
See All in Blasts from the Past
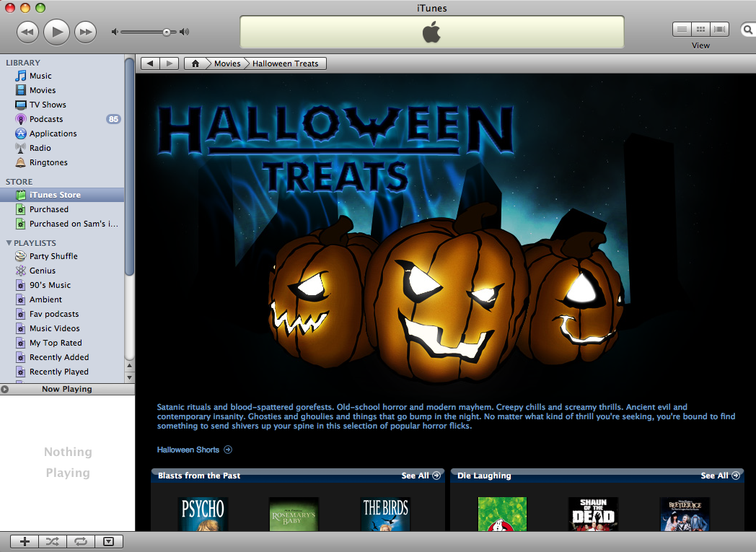tap(421, 476)
